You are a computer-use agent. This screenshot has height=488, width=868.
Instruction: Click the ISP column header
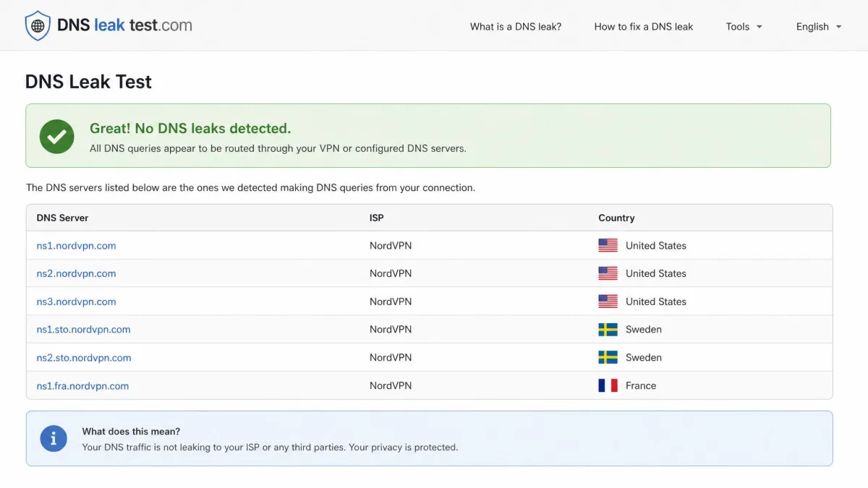click(x=376, y=218)
